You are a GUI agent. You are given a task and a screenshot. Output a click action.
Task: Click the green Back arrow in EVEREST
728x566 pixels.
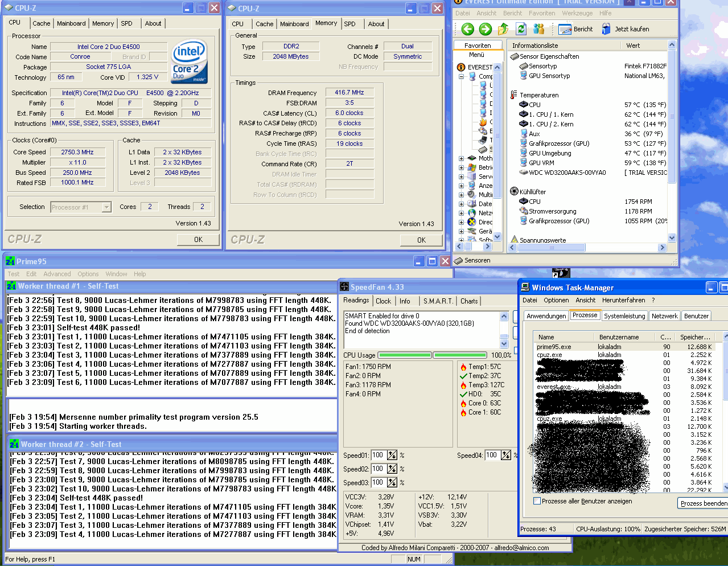click(468, 29)
